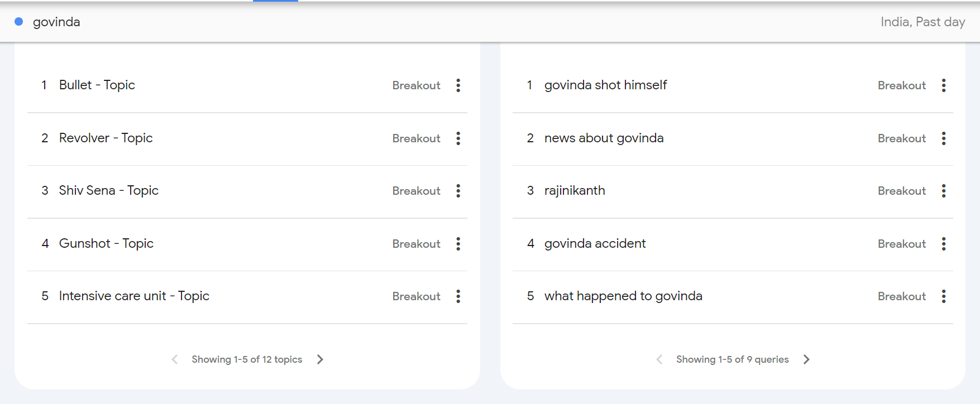Screen dimensions: 980x404
Task: Open options for 'govinda shot himself' query
Action: tap(943, 85)
